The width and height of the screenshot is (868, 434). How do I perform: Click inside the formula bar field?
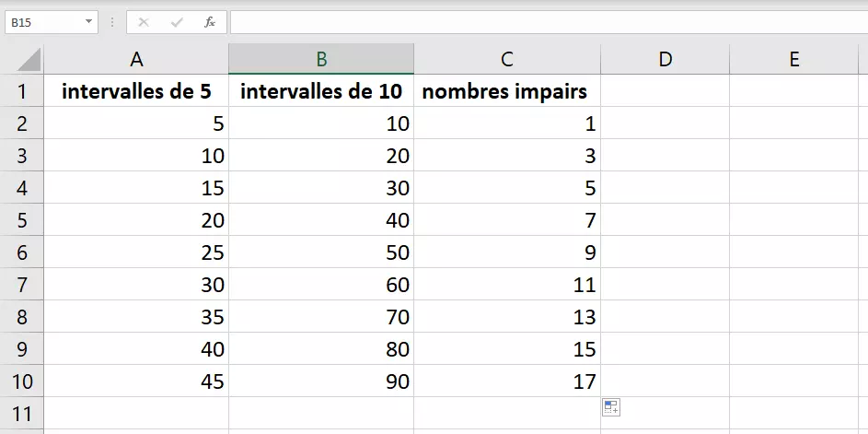click(x=549, y=22)
